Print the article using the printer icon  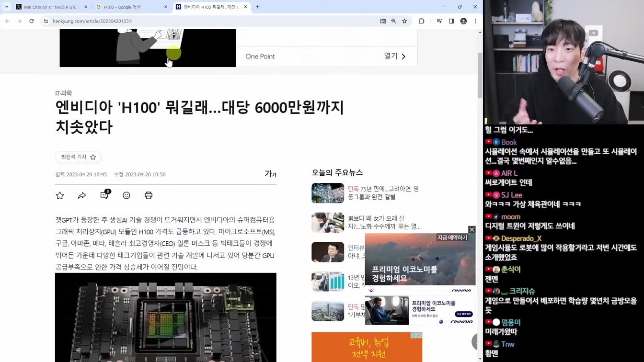click(149, 195)
